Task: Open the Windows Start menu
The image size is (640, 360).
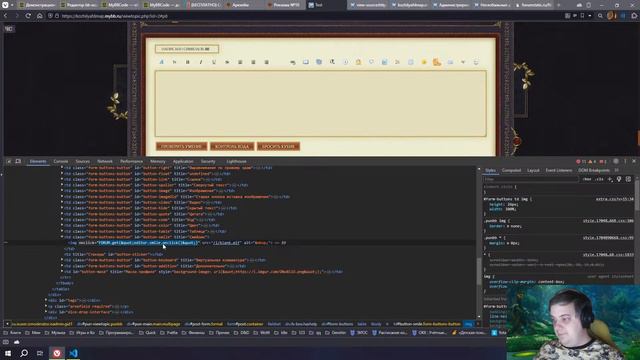Action: [x=8, y=353]
